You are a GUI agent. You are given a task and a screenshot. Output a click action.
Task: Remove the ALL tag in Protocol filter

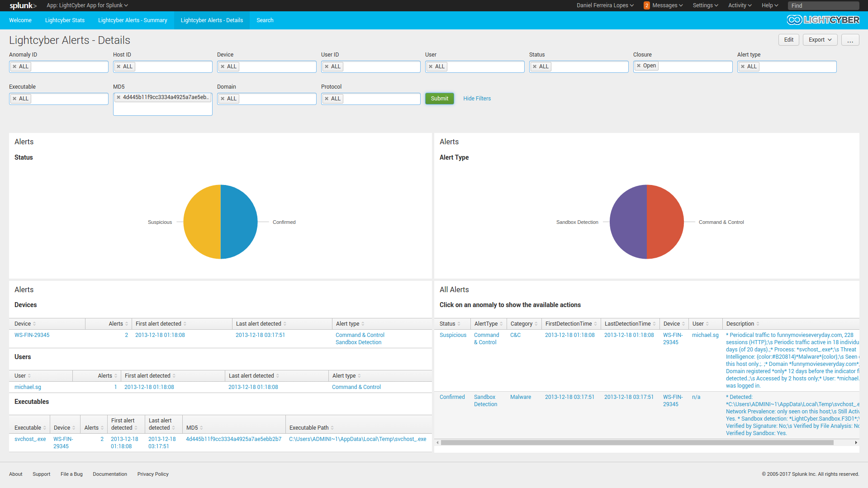pyautogui.click(x=327, y=99)
